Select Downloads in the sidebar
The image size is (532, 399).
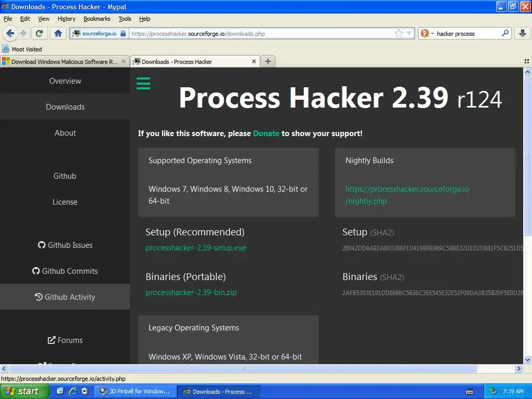pos(65,107)
